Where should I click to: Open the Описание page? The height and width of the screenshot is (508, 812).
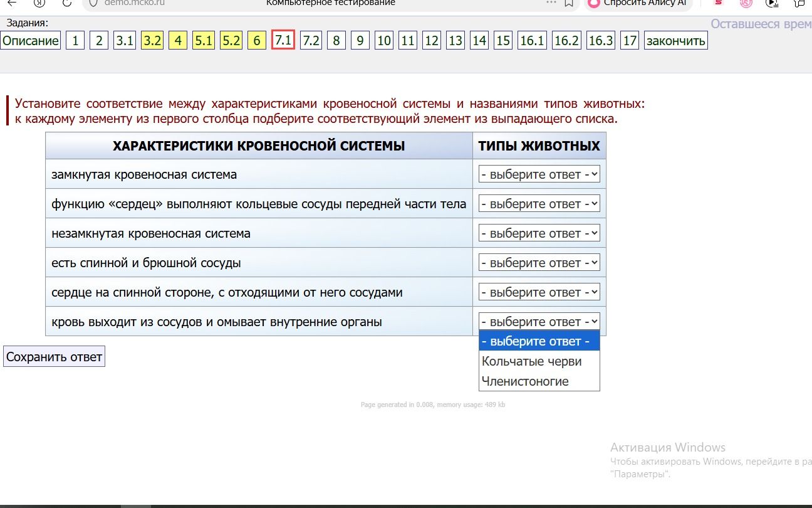[31, 41]
